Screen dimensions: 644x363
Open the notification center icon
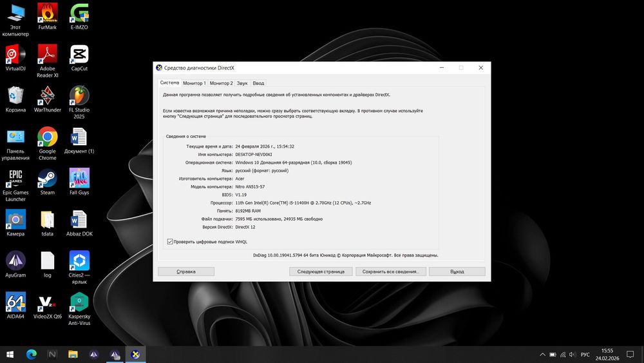(x=630, y=355)
